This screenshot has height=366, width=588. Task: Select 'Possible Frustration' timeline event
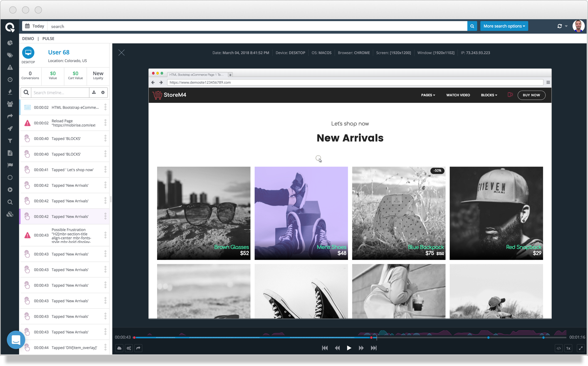point(65,235)
